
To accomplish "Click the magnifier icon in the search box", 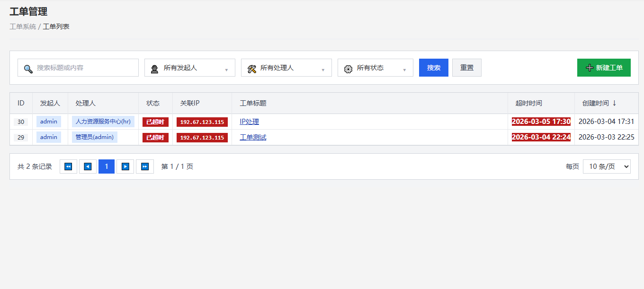I will click(x=28, y=68).
